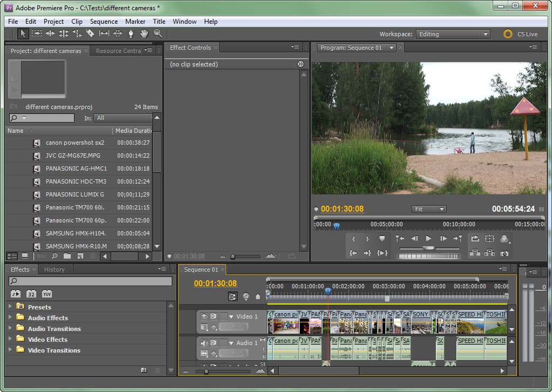Click the 00:01:30:08 timecode in Program monitor
This screenshot has height=392, width=552.
(x=342, y=209)
